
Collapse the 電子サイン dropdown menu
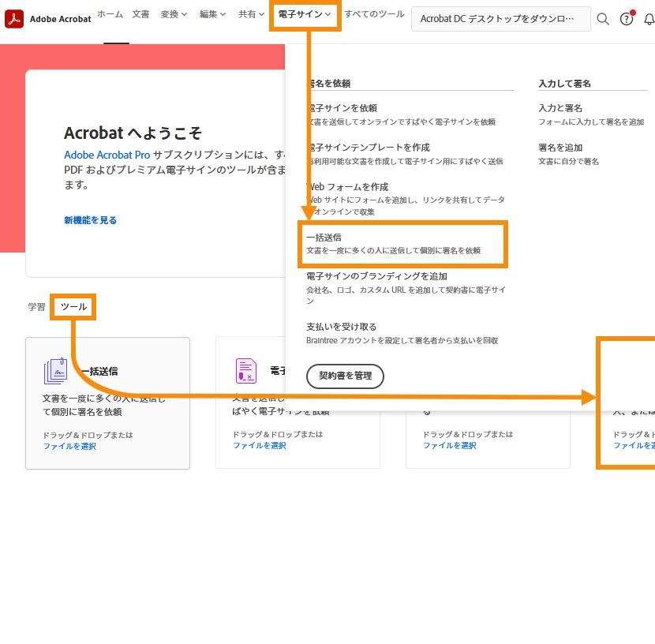305,14
